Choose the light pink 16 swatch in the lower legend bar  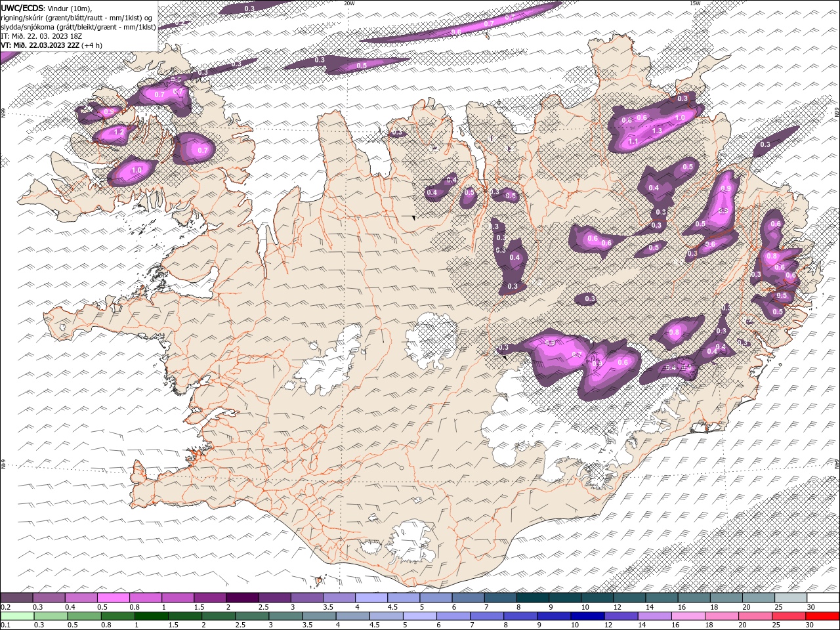pos(689,616)
